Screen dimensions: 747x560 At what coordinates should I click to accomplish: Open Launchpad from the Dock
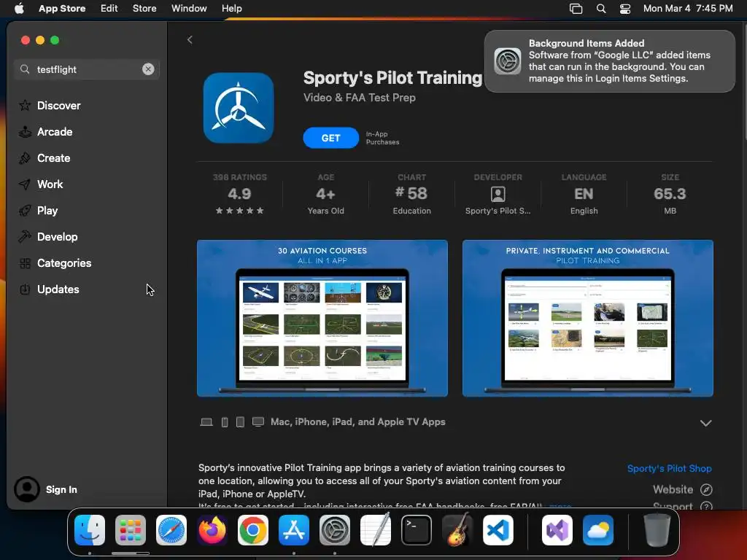pos(131,529)
